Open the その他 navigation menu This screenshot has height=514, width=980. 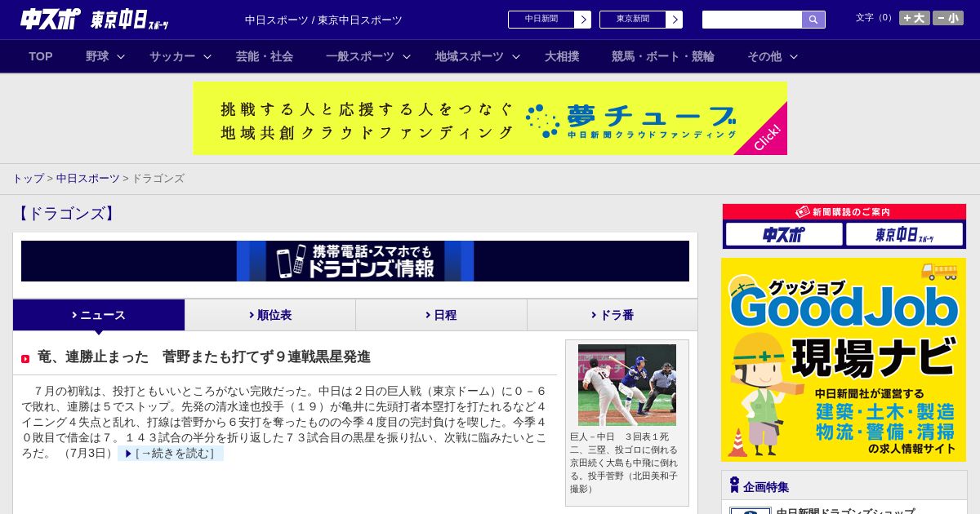coord(764,56)
